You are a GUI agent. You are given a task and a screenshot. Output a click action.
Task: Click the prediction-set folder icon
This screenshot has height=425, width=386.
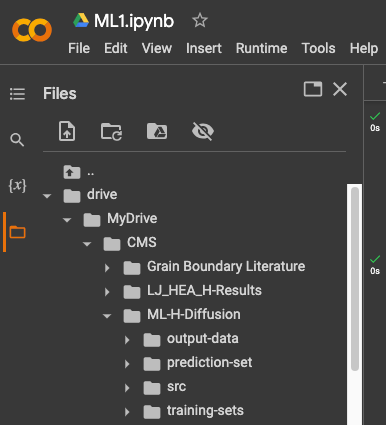click(x=152, y=364)
